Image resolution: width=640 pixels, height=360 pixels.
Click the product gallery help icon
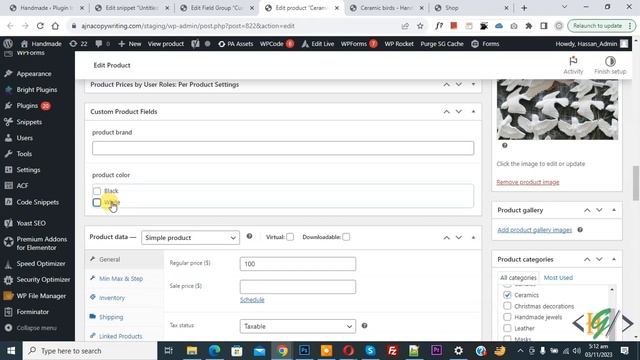[580, 230]
